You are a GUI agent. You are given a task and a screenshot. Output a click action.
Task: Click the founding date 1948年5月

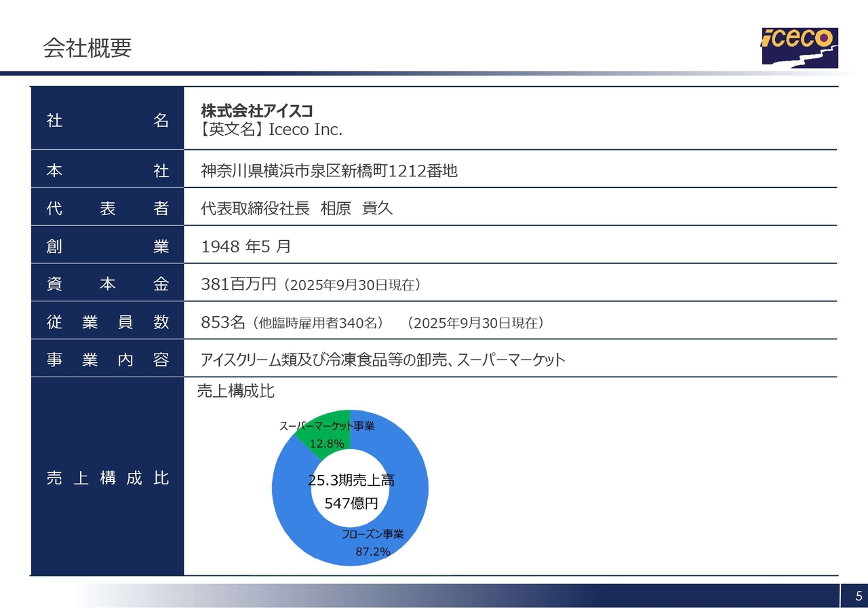[245, 247]
